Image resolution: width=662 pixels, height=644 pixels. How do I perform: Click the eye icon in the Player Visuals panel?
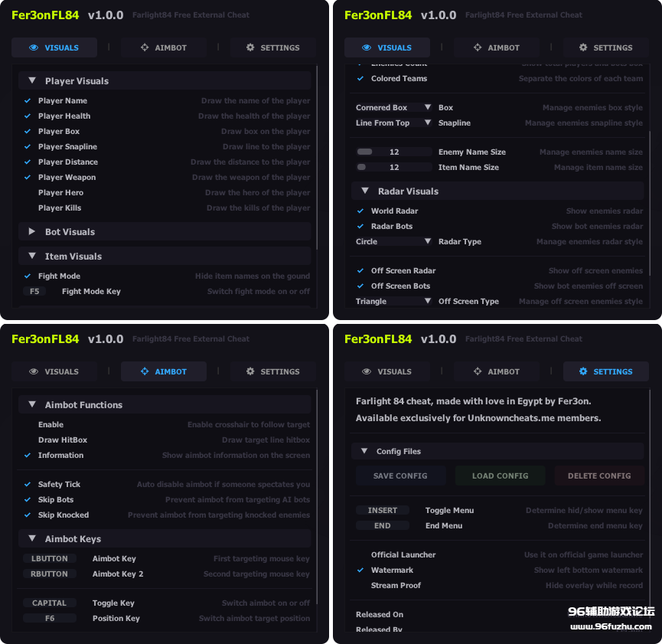34,47
